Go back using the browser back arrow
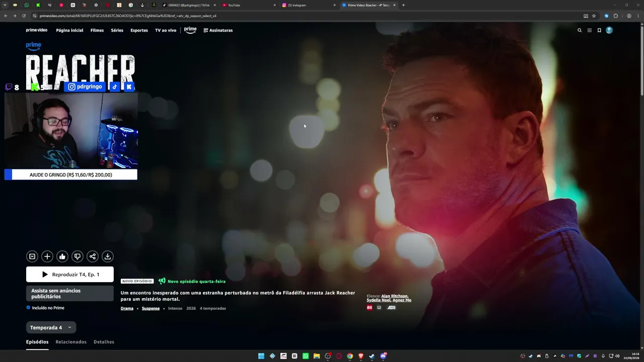Screen dimensions: 644x362 point(6,16)
